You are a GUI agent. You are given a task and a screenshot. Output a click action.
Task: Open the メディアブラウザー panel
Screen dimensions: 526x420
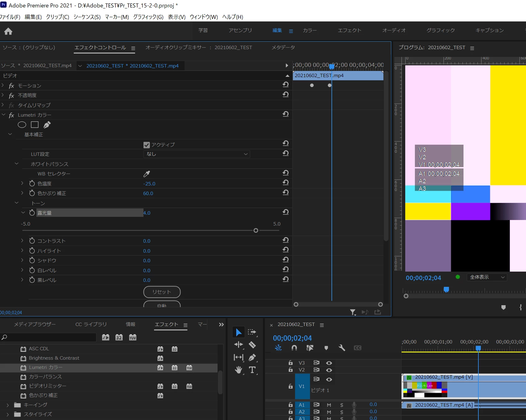click(x=35, y=324)
